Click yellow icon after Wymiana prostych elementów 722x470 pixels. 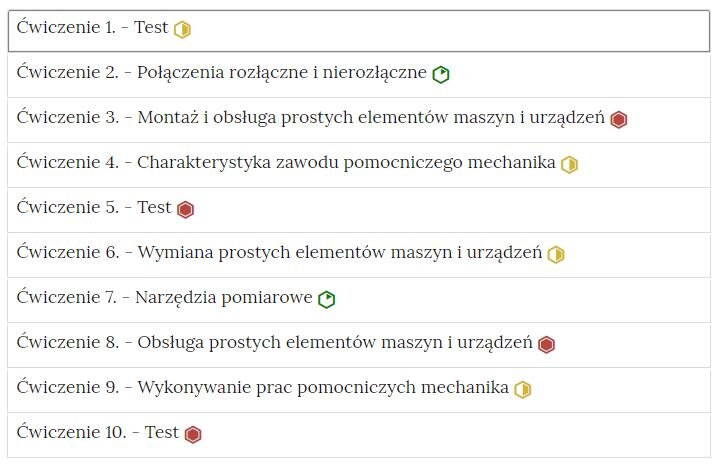pos(556,255)
